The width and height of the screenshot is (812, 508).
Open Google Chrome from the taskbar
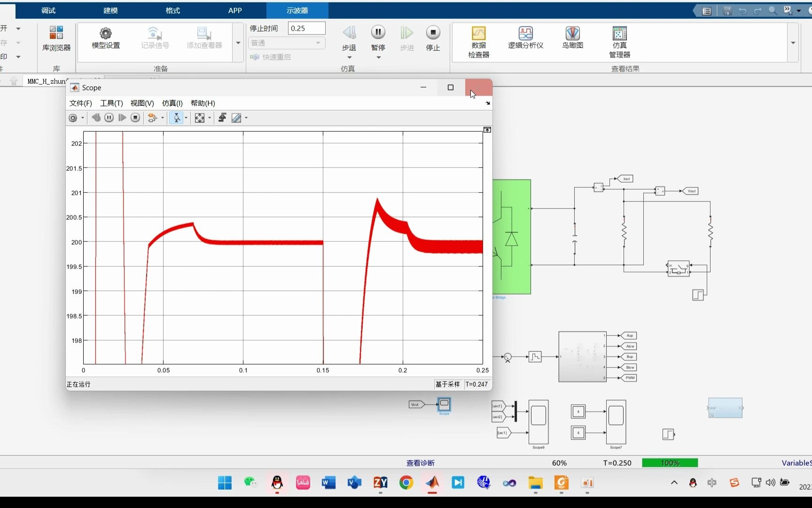point(406,483)
